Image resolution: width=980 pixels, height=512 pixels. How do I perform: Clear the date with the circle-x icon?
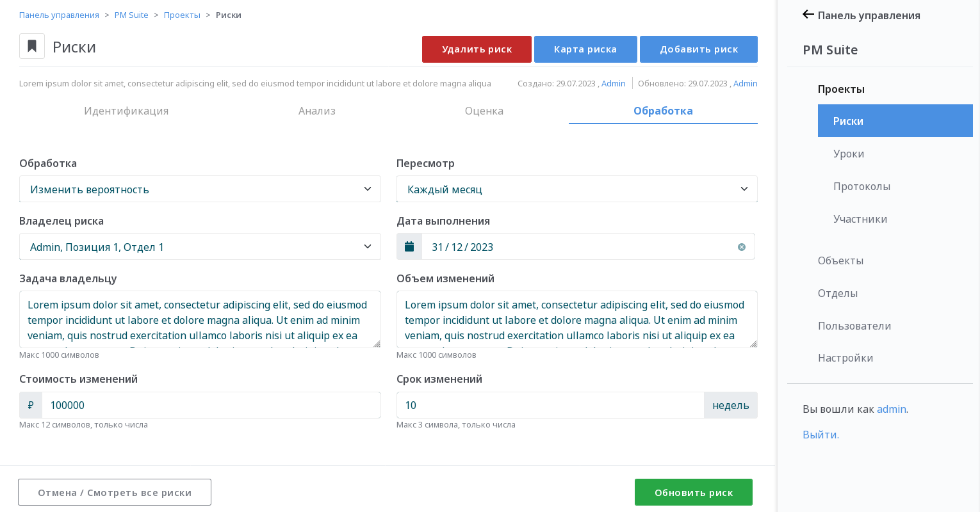[x=742, y=247]
